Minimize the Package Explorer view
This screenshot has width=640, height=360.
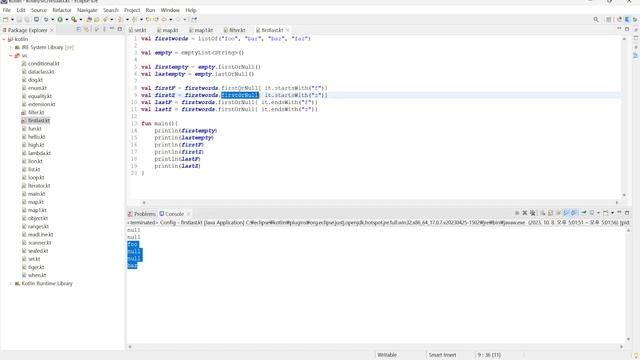click(112, 29)
